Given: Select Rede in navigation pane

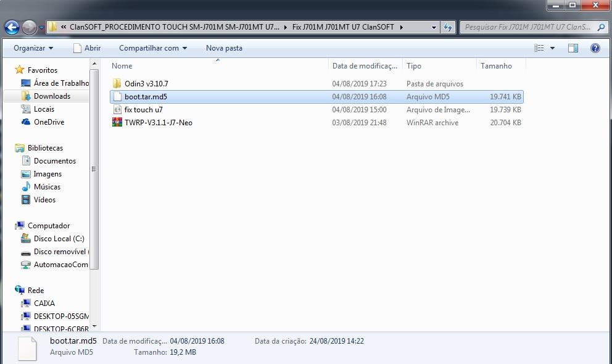Looking at the screenshot, I should [x=29, y=290].
